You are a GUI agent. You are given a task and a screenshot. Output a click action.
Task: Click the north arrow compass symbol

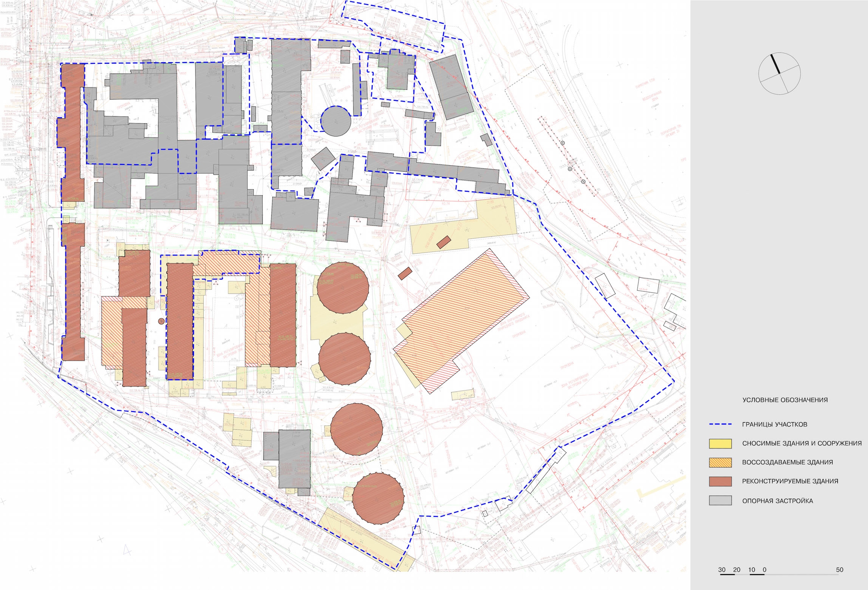pos(779,74)
